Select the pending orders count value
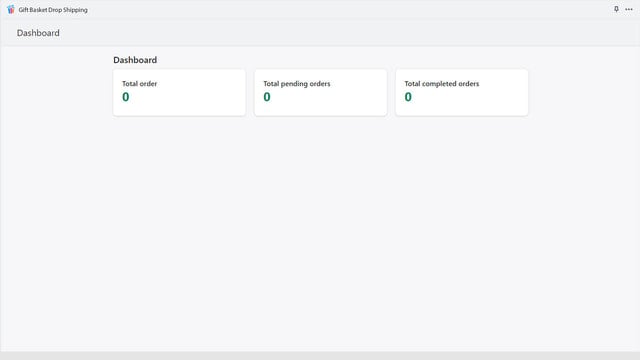Image resolution: width=640 pixels, height=360 pixels. click(267, 97)
